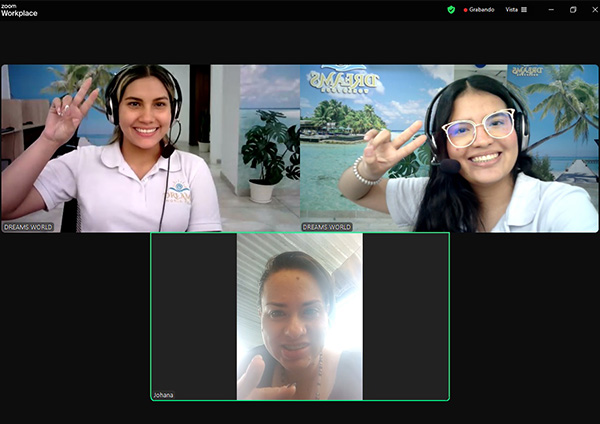Select the video of woman wearing glasses
This screenshot has width=600, height=424.
(x=450, y=148)
